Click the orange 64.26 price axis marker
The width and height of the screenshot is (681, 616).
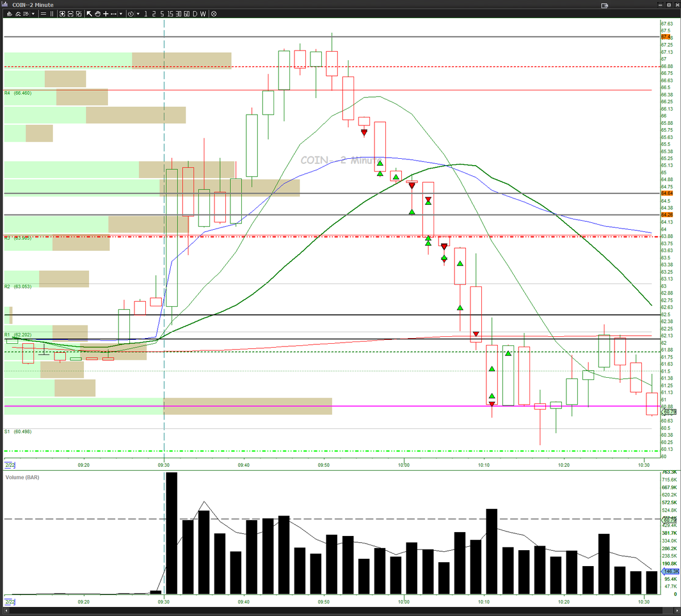tap(667, 215)
